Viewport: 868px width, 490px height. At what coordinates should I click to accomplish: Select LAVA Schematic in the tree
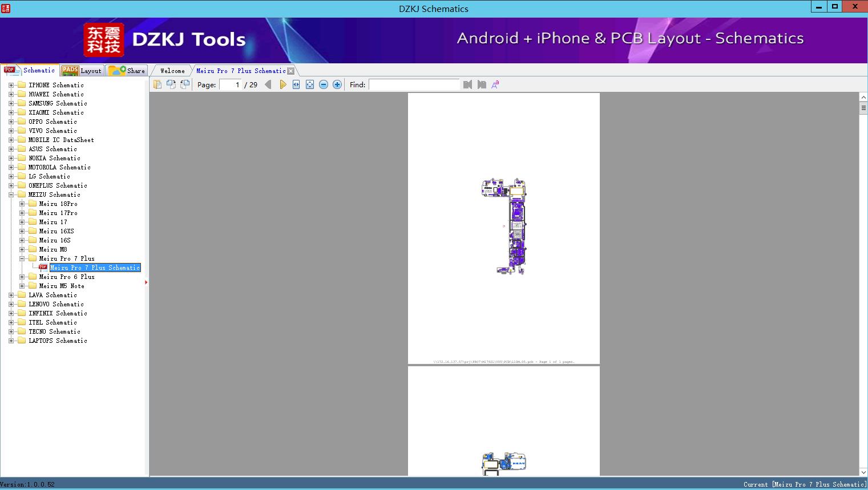[53, 295]
